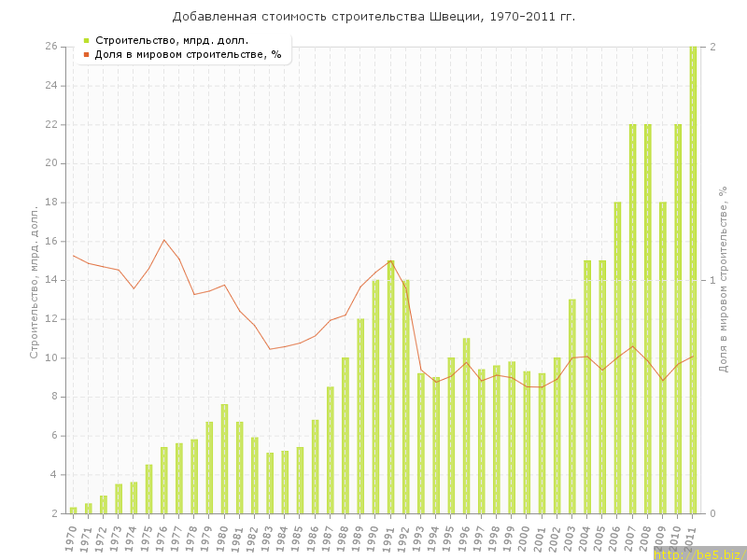Image resolution: width=747 pixels, height=560 pixels.
Task: Select the green bar for 2011
Action: 693,280
